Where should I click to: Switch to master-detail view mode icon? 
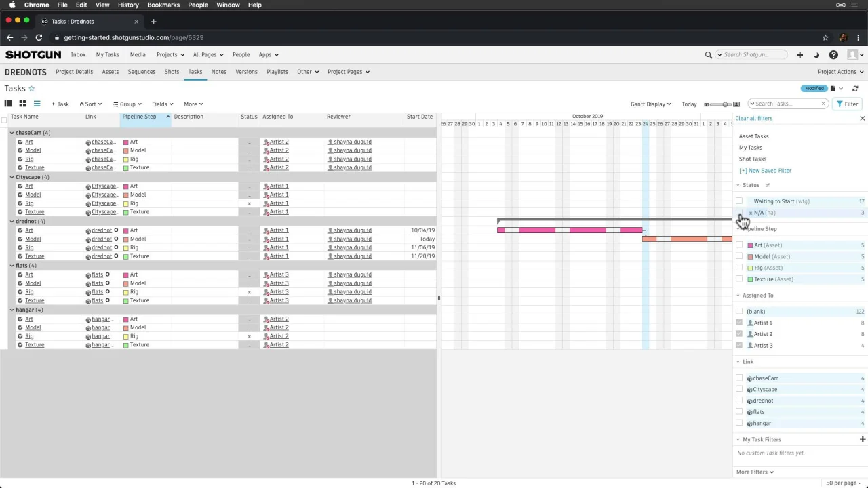tap(8, 104)
